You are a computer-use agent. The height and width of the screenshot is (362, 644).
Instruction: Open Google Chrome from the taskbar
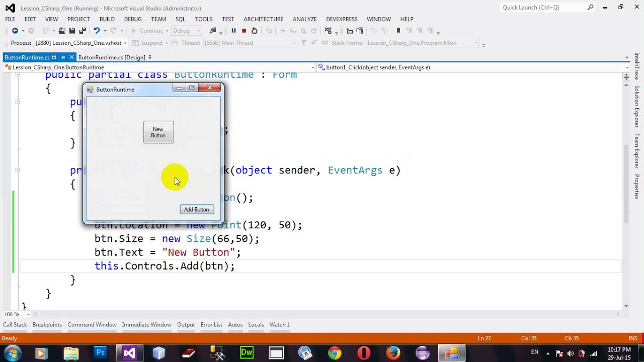(335, 353)
